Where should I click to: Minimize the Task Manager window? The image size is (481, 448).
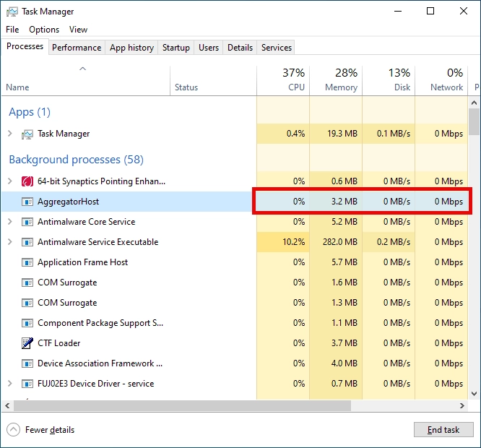point(398,12)
